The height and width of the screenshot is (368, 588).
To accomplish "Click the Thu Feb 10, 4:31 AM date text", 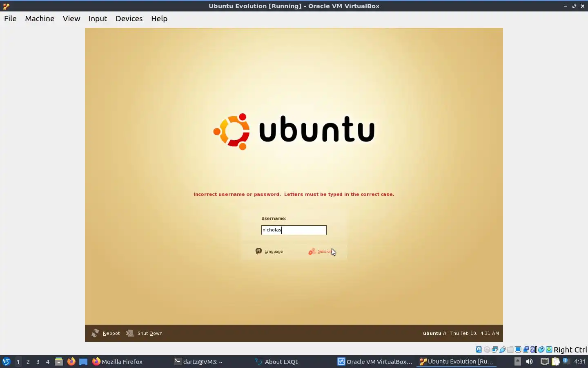I will click(x=474, y=333).
